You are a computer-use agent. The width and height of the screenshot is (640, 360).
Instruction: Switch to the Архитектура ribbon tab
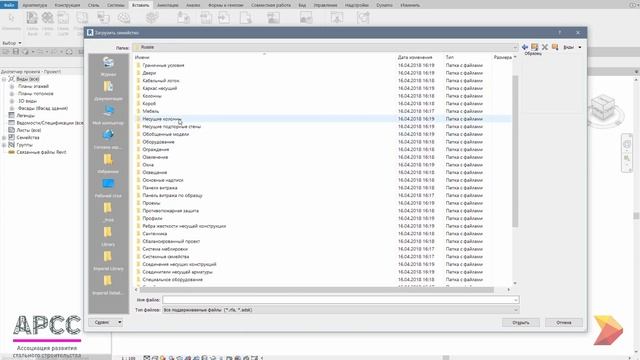(x=35, y=5)
